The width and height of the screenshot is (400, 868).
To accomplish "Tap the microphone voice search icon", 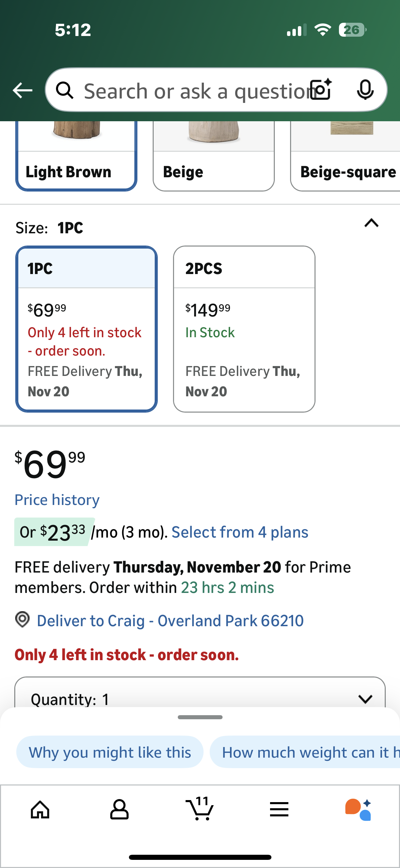I will coord(365,90).
